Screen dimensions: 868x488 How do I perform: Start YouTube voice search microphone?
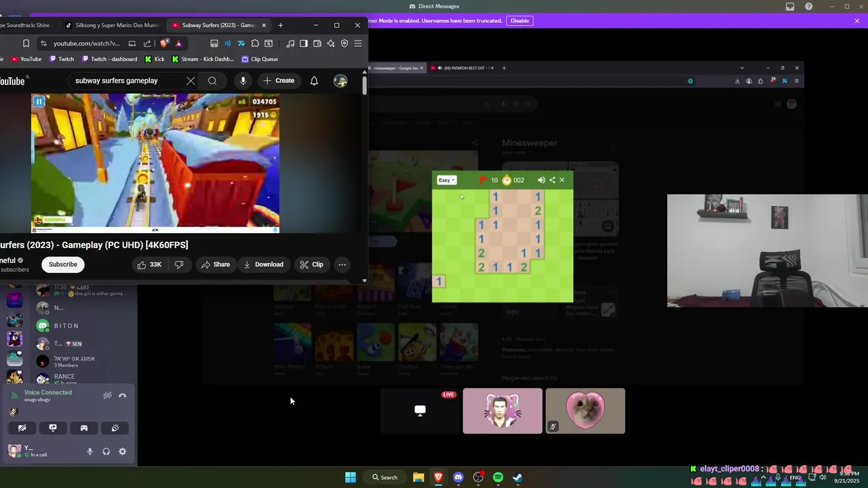point(243,81)
